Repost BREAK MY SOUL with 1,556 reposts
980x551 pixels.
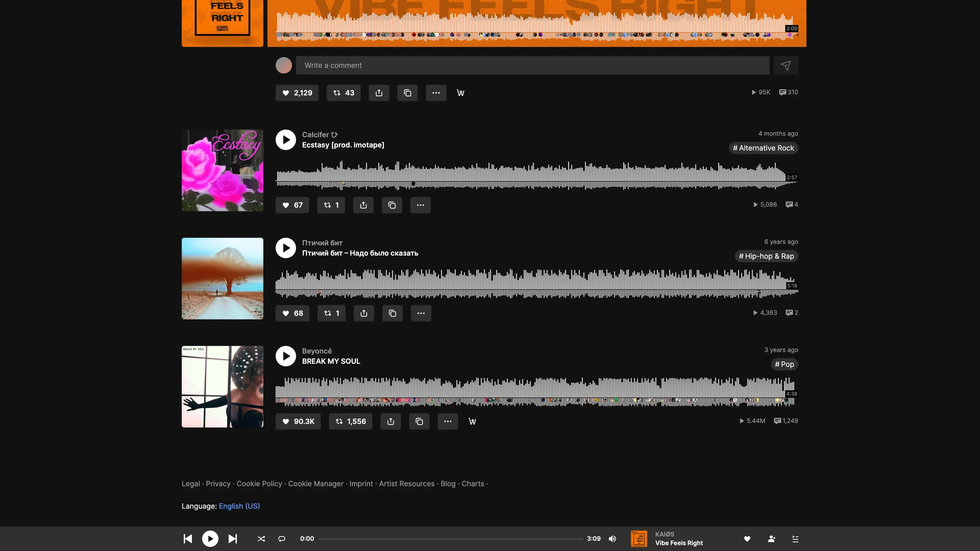(x=350, y=421)
